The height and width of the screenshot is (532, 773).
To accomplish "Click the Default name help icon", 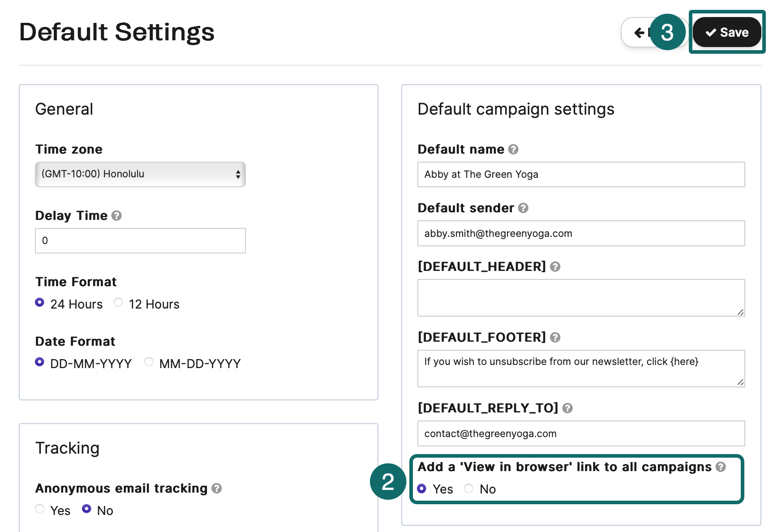I will click(514, 149).
